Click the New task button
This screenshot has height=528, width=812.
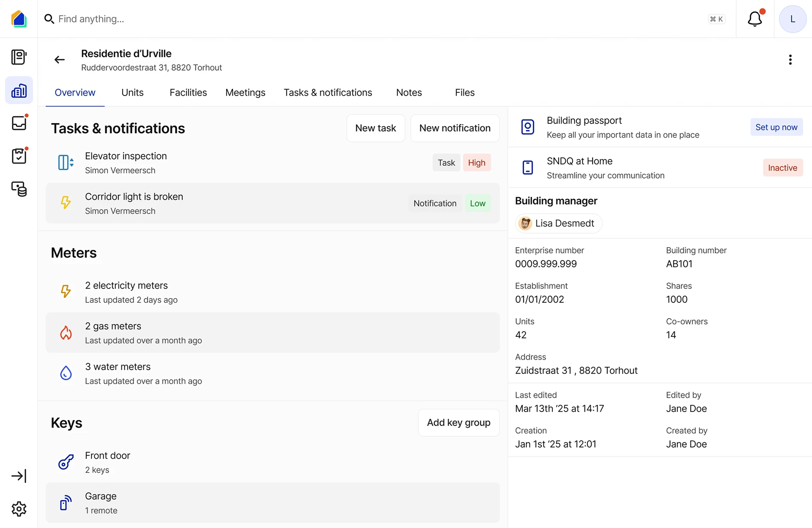pyautogui.click(x=376, y=128)
